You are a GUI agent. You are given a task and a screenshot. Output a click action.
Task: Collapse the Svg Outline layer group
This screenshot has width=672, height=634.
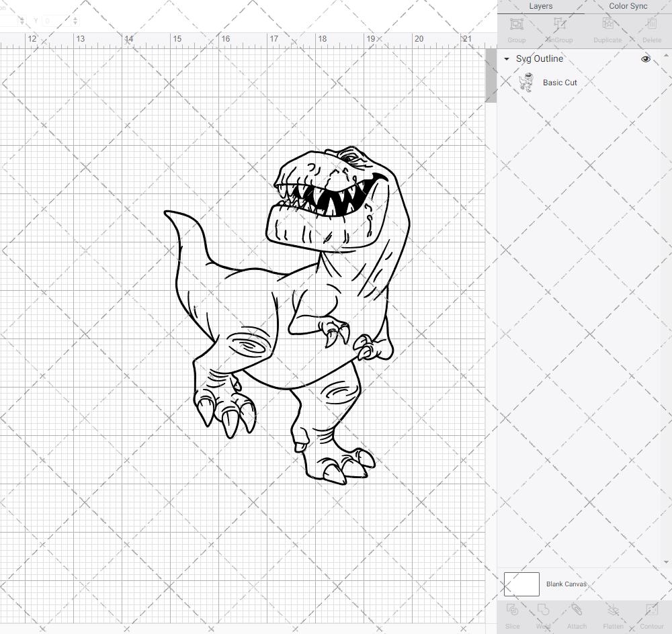[x=506, y=59]
